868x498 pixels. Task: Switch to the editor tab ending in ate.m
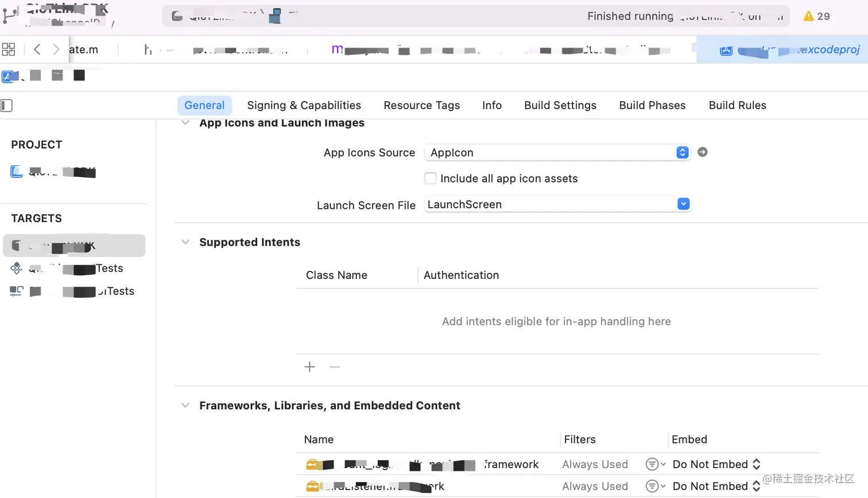(83, 50)
